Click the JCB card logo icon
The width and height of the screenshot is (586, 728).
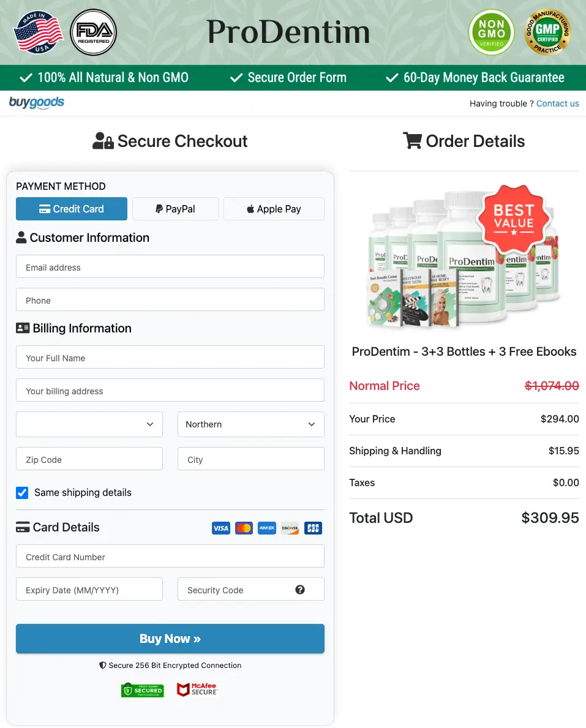(x=313, y=528)
